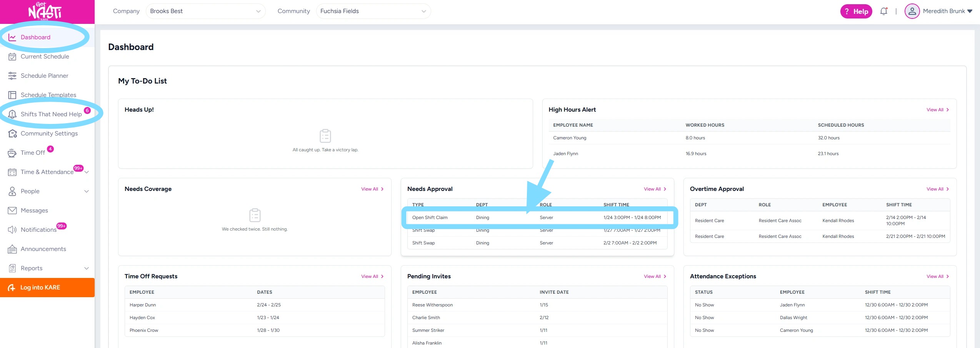
Task: Click the Messages envelope icon
Action: click(12, 211)
